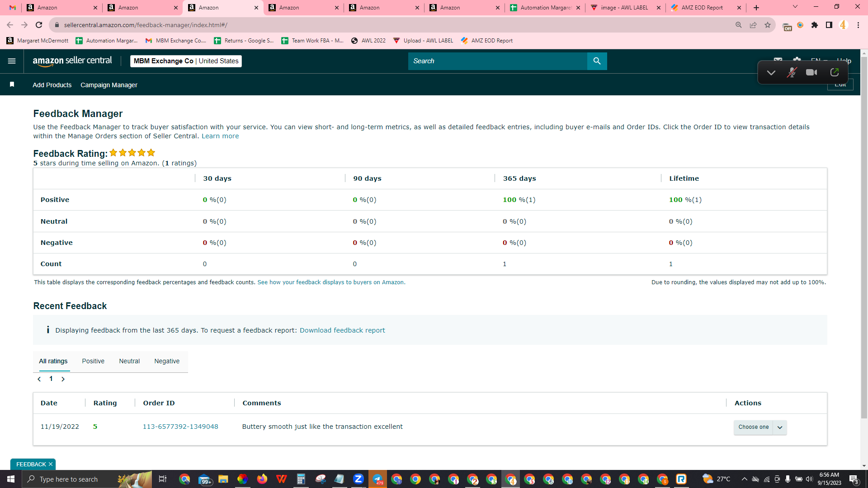Open the Add Products link
This screenshot has height=488, width=868.
point(52,85)
